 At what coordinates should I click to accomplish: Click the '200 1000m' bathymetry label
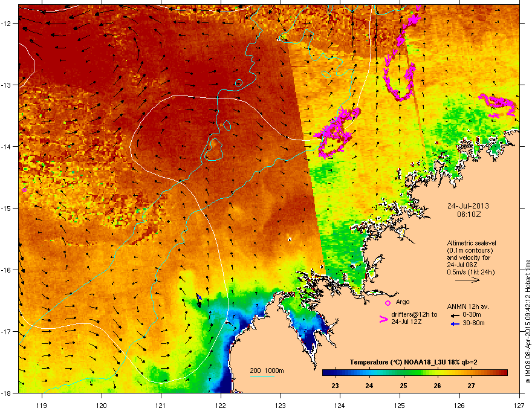[x=267, y=371]
